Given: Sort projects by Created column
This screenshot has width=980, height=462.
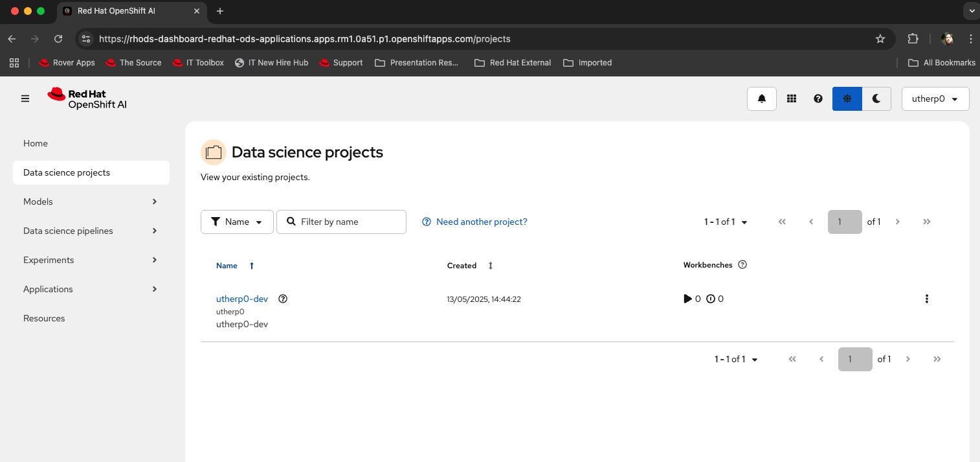Looking at the screenshot, I should [x=490, y=266].
